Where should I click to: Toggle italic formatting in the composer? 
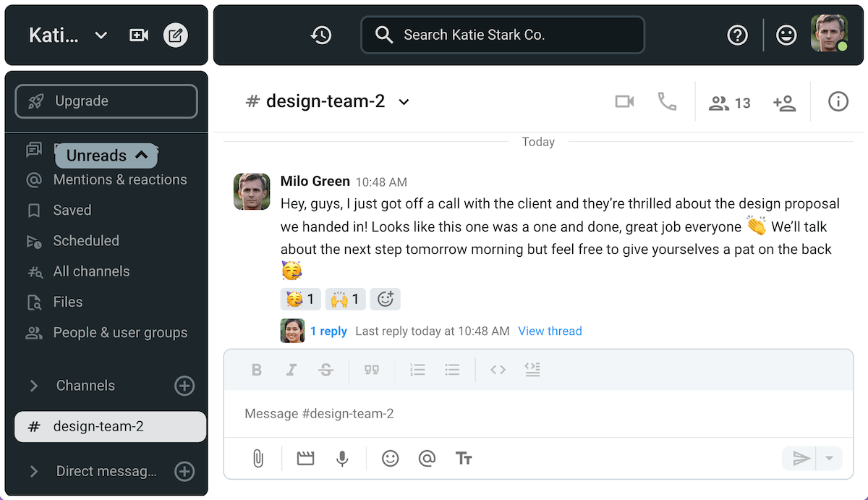click(x=292, y=370)
